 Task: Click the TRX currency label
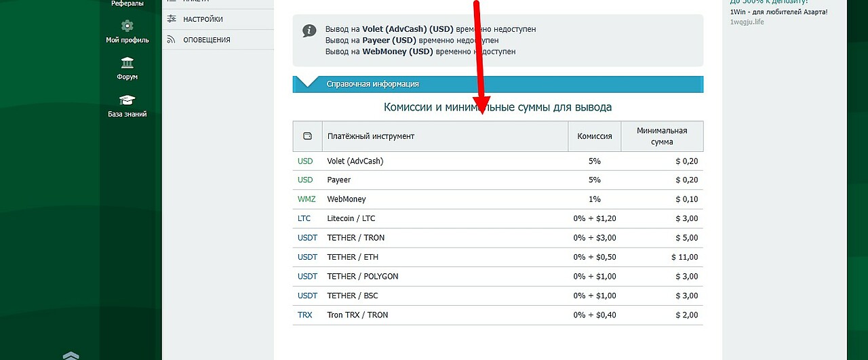pos(304,315)
